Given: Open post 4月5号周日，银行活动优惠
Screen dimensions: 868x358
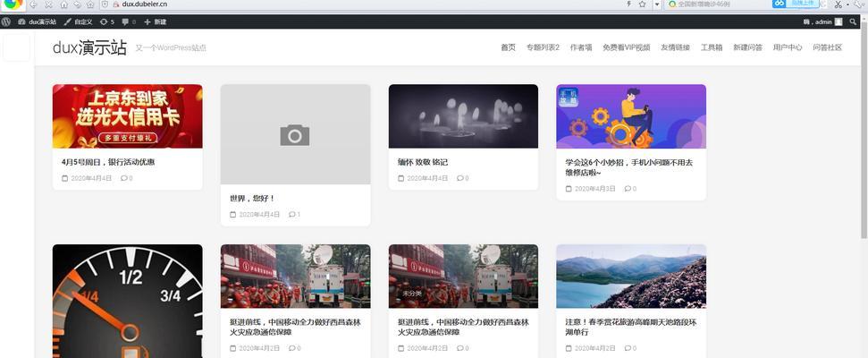Looking at the screenshot, I should point(108,162).
